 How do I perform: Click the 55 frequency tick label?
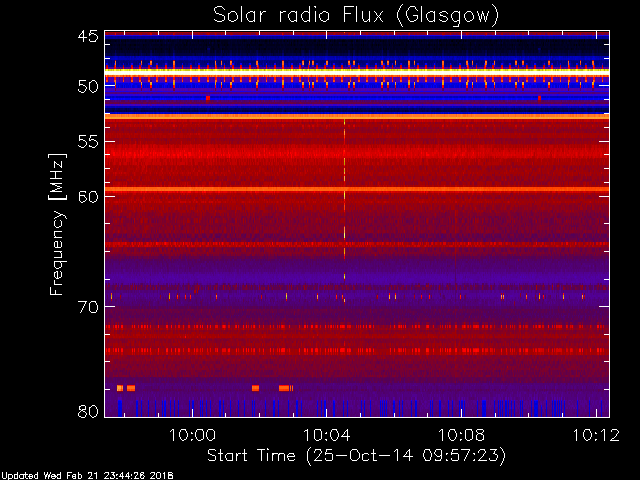coord(88,142)
